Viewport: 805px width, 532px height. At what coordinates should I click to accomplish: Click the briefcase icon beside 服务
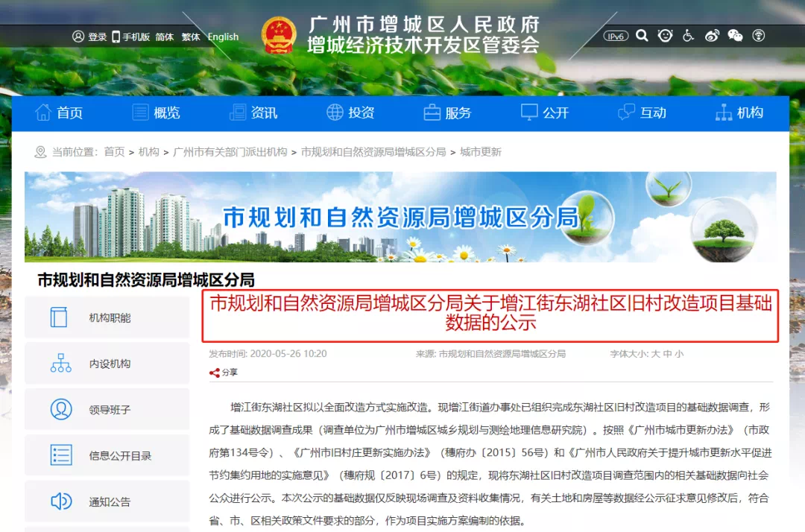click(x=432, y=113)
